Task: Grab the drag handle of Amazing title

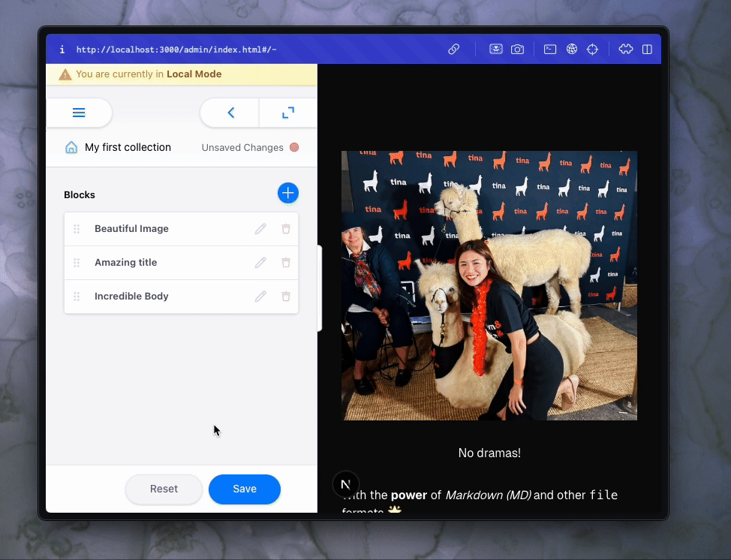Action: [77, 263]
